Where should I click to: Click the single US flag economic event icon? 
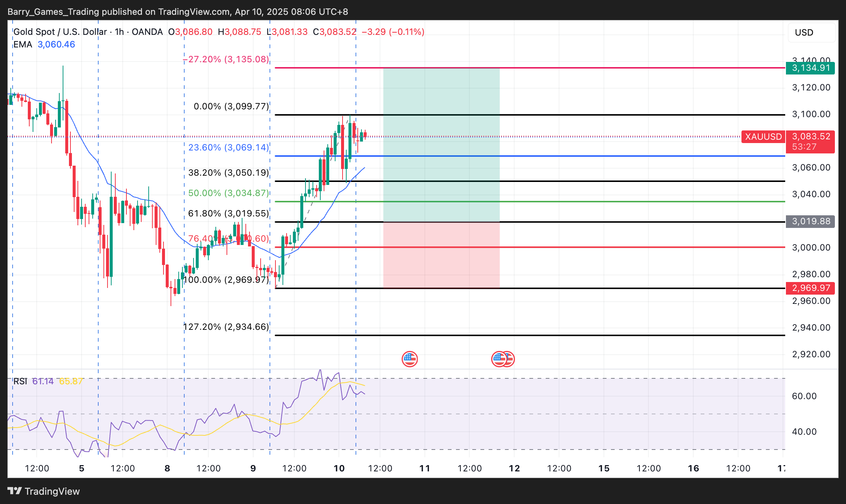pos(410,359)
